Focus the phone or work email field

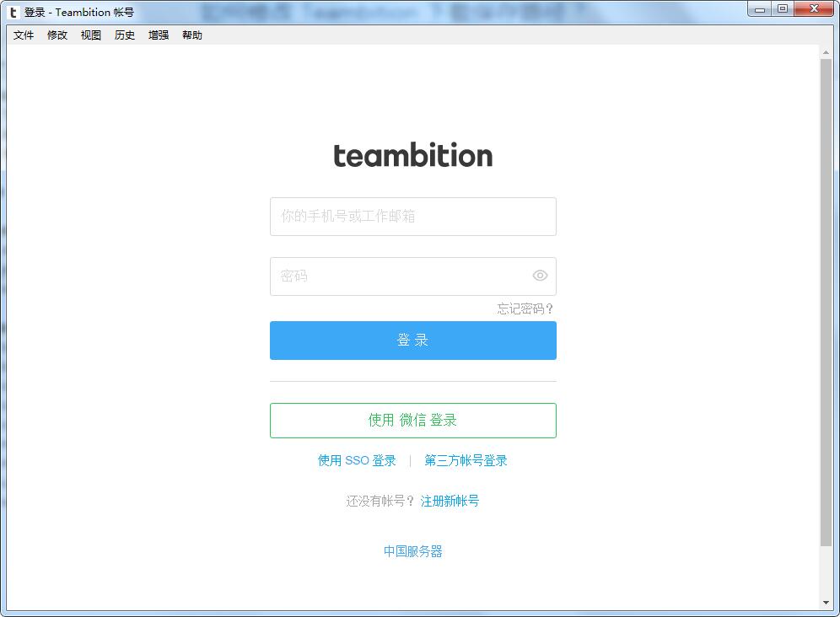(412, 217)
